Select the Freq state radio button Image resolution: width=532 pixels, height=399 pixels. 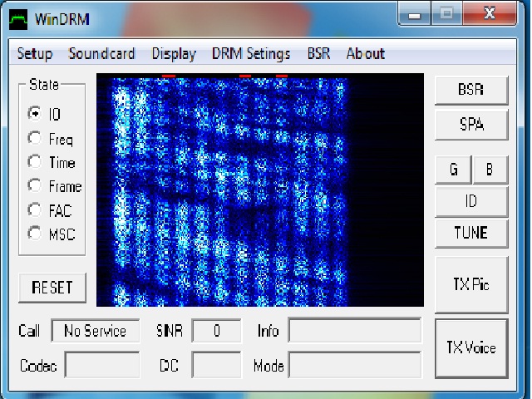[35, 139]
